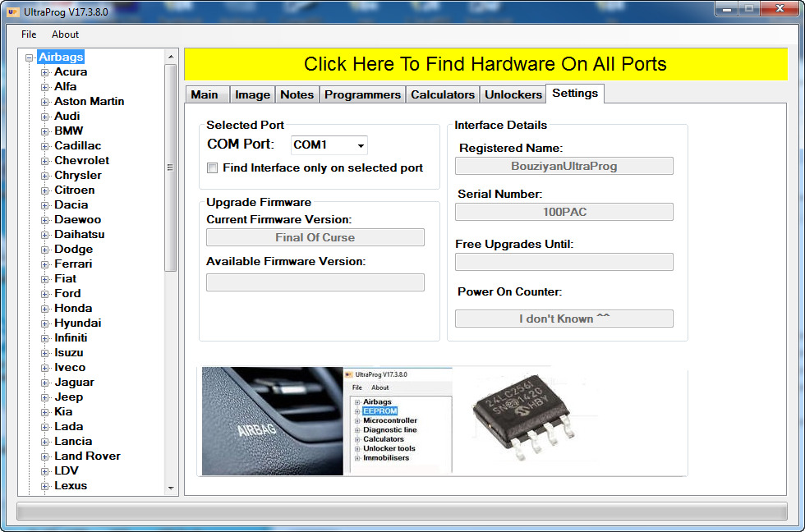
Task: Select Lancia in the tree
Action: (x=73, y=441)
